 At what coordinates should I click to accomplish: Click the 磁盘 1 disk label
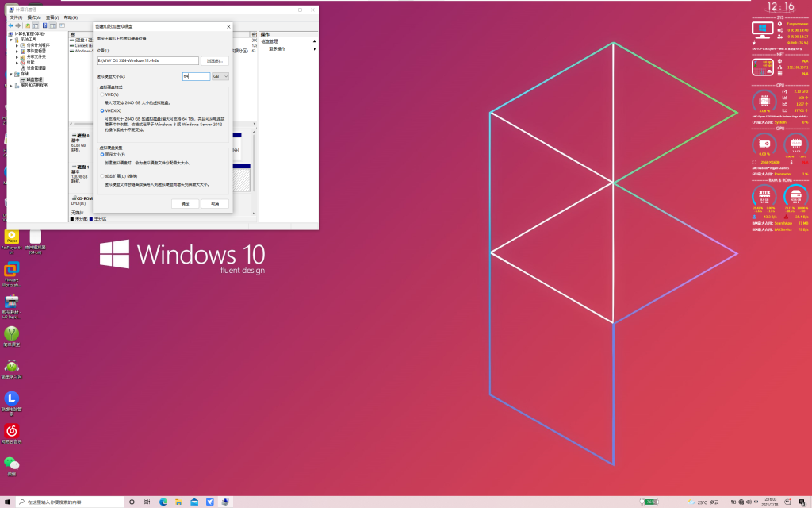point(82,167)
